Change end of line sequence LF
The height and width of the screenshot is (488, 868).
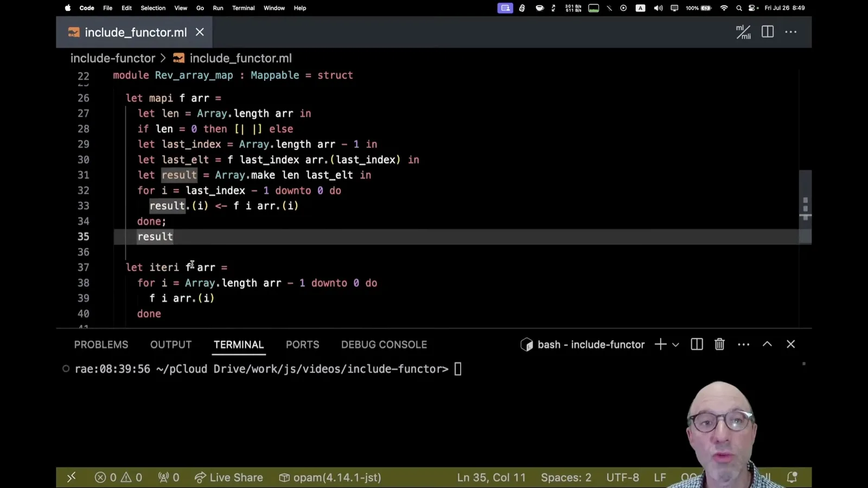[x=660, y=477]
